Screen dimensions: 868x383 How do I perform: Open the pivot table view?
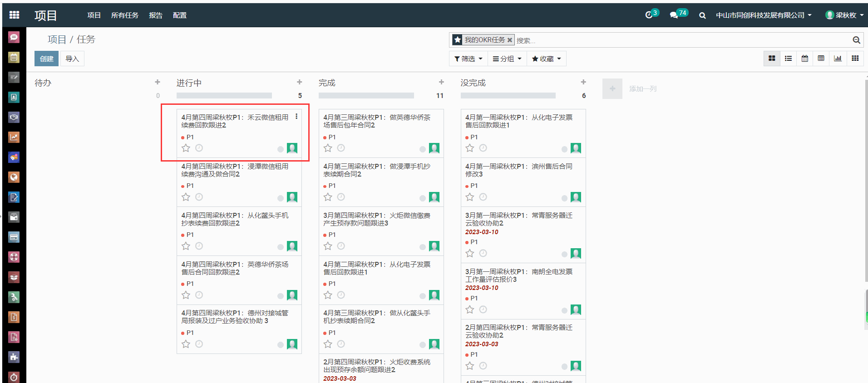pos(821,59)
